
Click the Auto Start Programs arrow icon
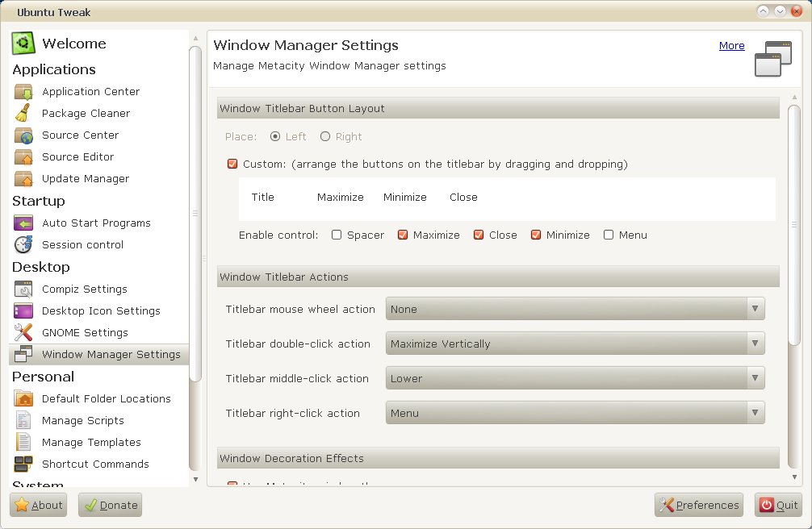23,223
